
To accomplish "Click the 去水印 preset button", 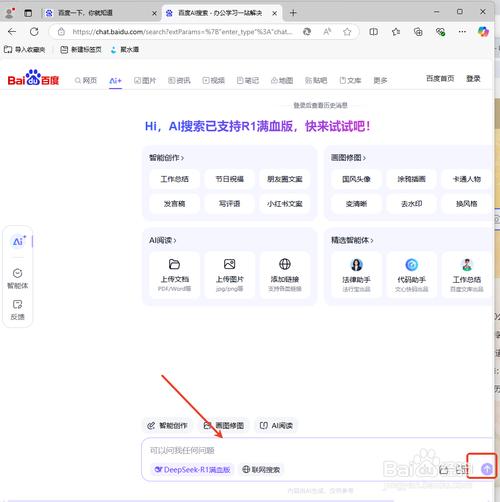I will point(412,203).
